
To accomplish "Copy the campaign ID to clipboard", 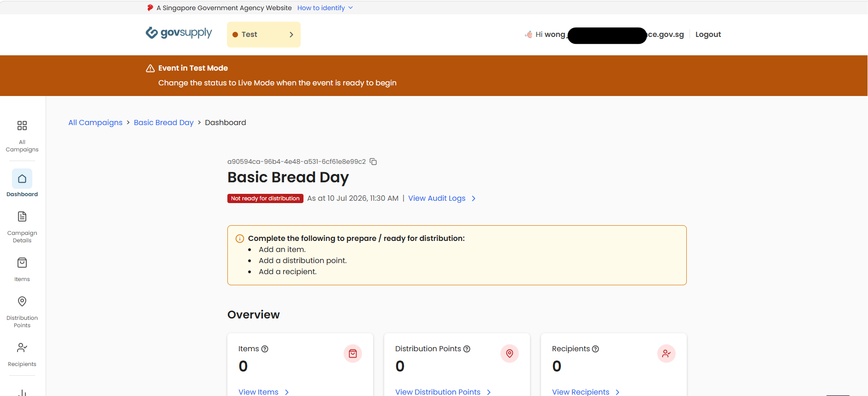I will coord(374,162).
